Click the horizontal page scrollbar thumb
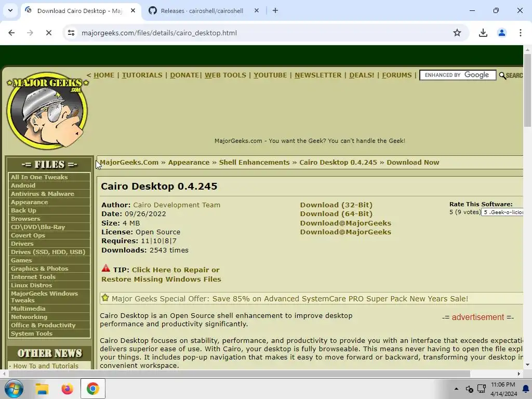The width and height of the screenshot is (532, 399). [x=239, y=374]
